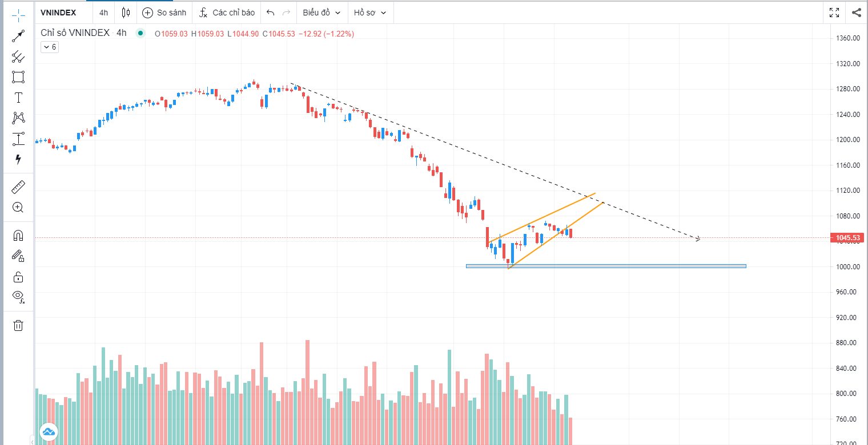
Task: Select the lightning bolt icons tool
Action: 18,159
